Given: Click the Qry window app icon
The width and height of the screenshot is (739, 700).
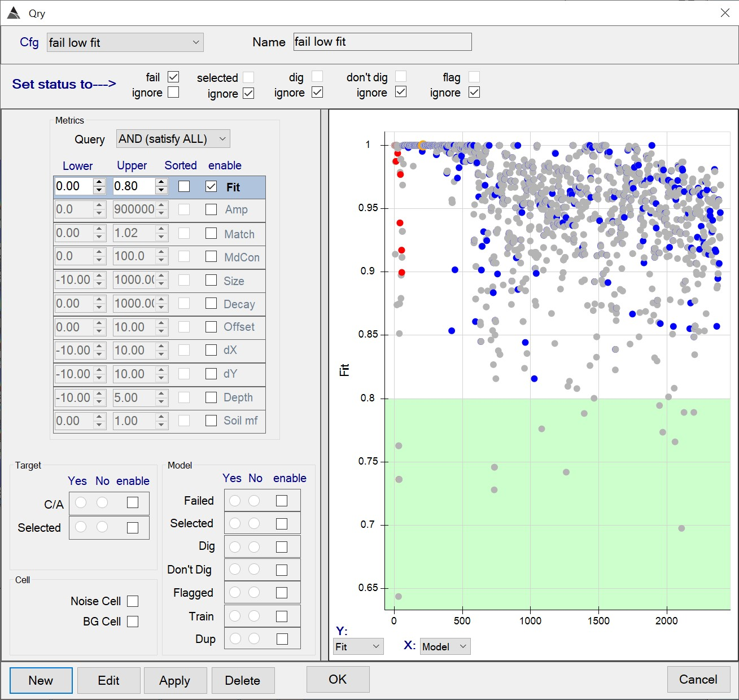Looking at the screenshot, I should coord(14,13).
